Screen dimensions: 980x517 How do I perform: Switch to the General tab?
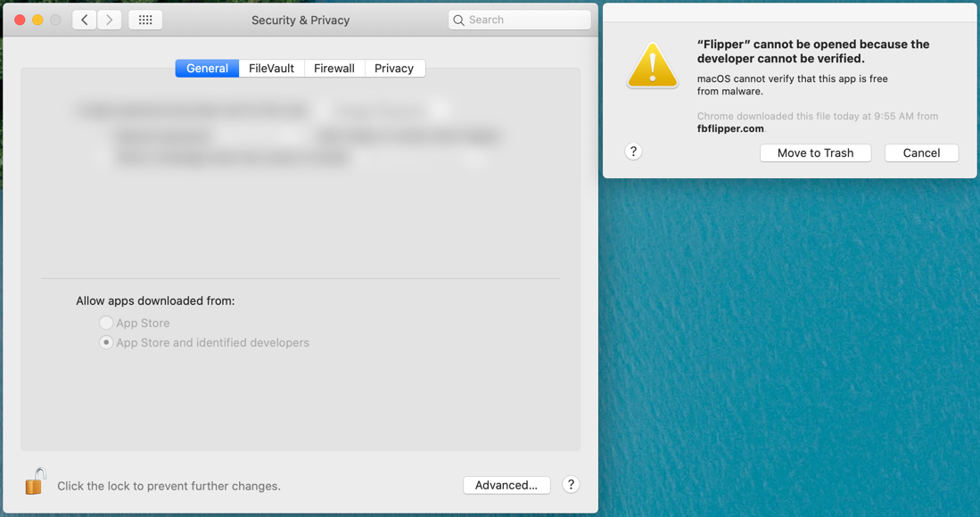(207, 69)
